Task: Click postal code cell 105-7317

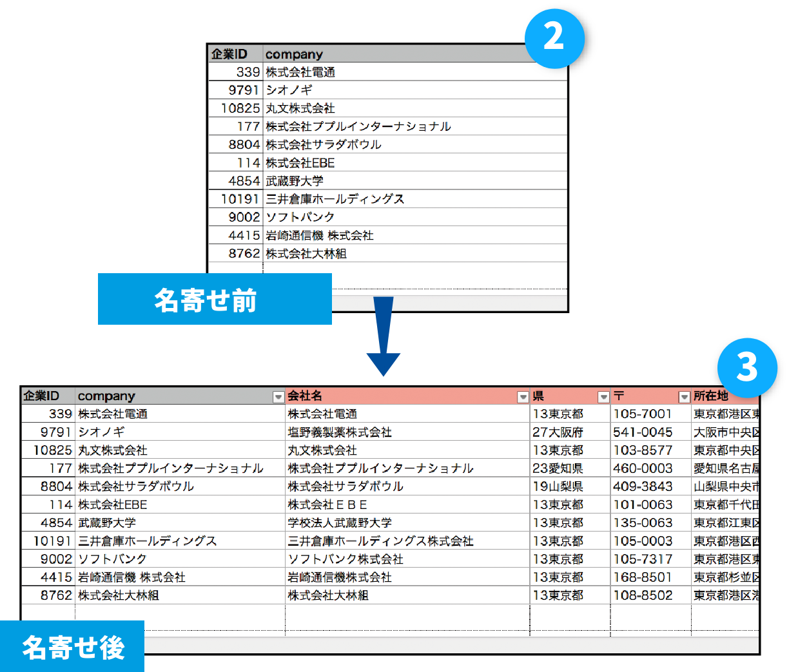Action: [x=650, y=559]
